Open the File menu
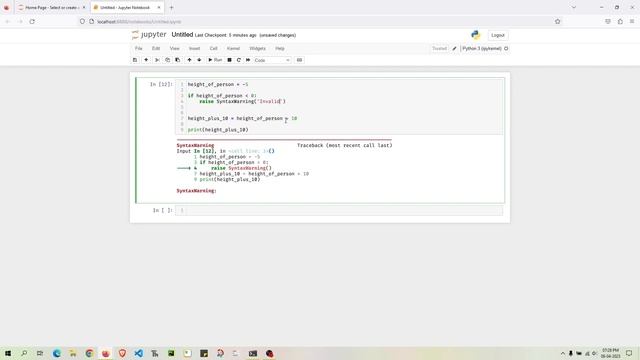Viewport: 640px width, 360px height. [x=139, y=48]
